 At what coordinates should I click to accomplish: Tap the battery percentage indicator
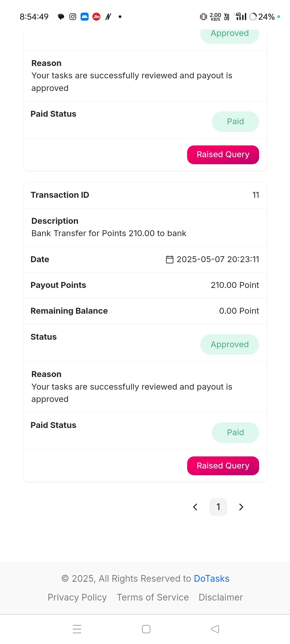coord(266,17)
